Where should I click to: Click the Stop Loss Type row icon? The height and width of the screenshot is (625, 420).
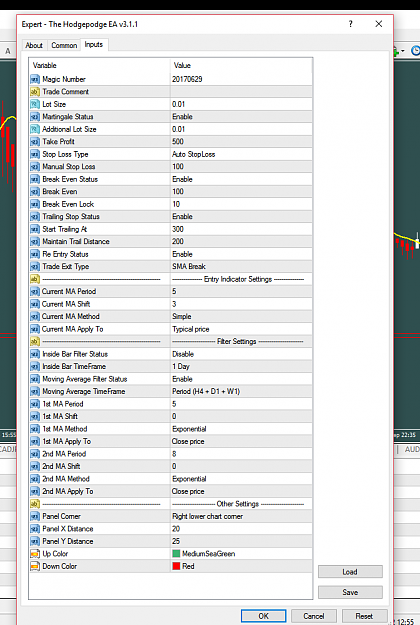35,154
